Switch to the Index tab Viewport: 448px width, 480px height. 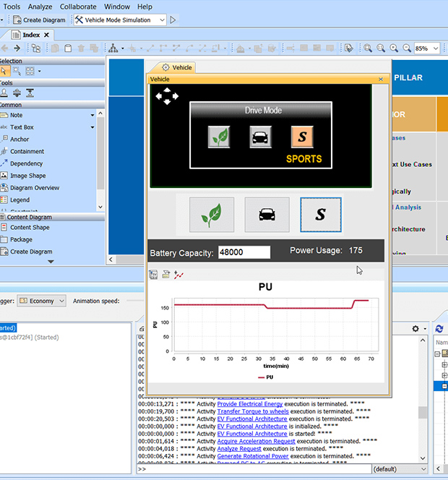(30, 35)
